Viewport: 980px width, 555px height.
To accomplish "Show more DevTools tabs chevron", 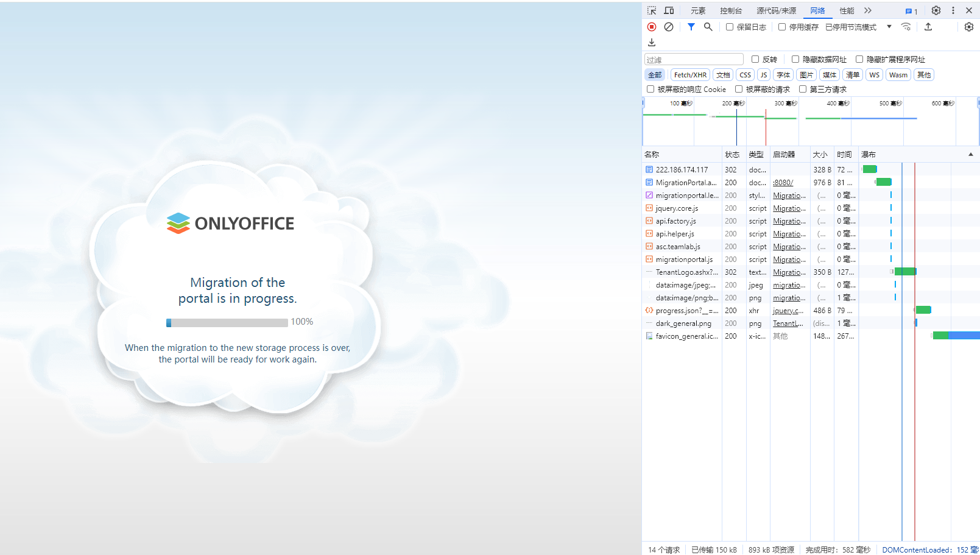I will tap(868, 10).
